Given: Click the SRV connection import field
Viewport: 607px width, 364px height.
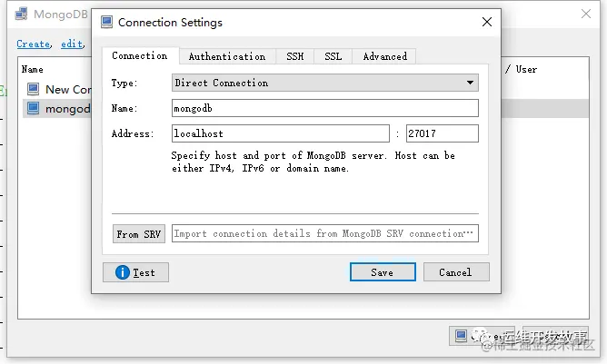Looking at the screenshot, I should tap(324, 233).
